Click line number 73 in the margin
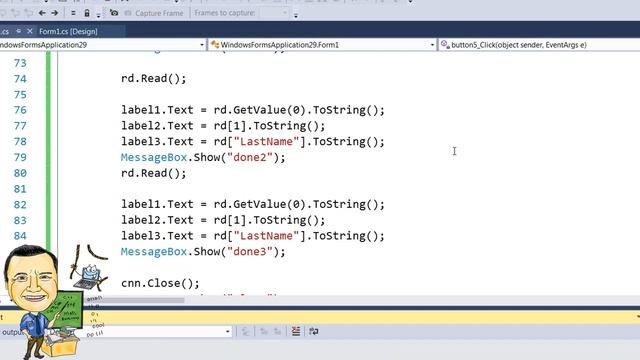This screenshot has width=640, height=360. pos(20,63)
